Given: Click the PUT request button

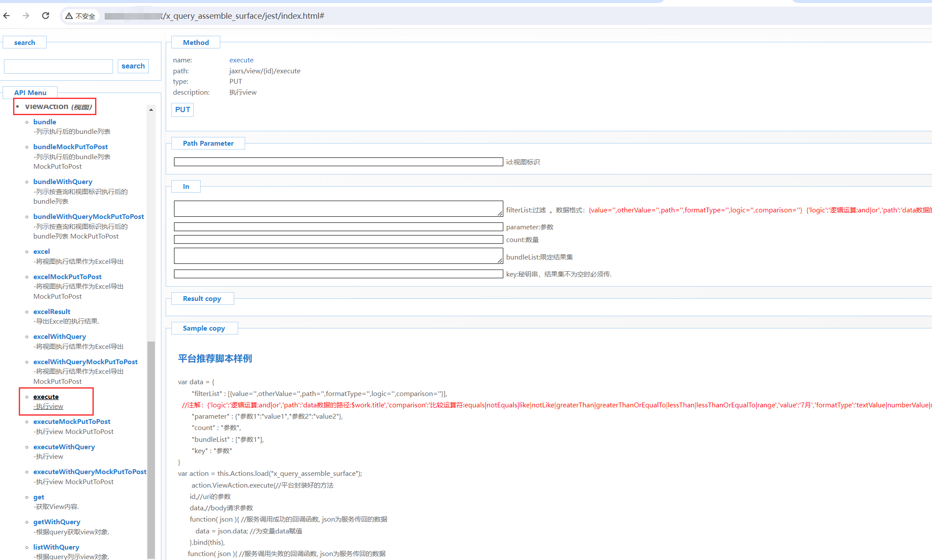Looking at the screenshot, I should point(182,109).
